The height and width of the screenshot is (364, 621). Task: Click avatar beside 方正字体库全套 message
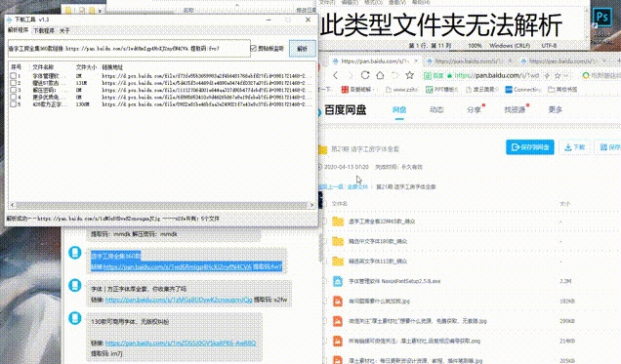point(75,285)
